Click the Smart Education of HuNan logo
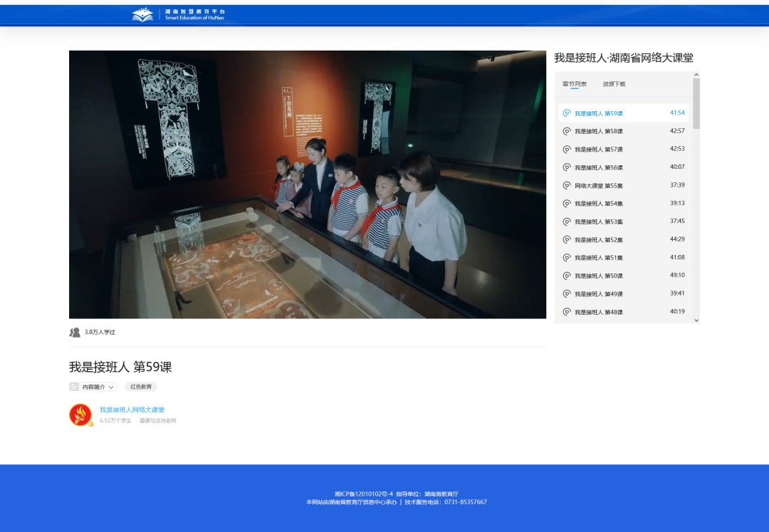The width and height of the screenshot is (769, 532). [x=179, y=14]
